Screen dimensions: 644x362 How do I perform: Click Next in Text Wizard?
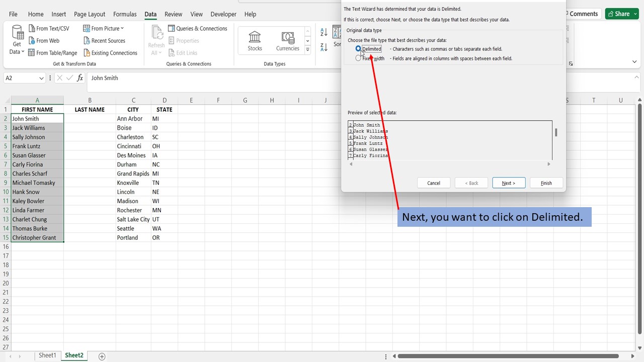509,183
